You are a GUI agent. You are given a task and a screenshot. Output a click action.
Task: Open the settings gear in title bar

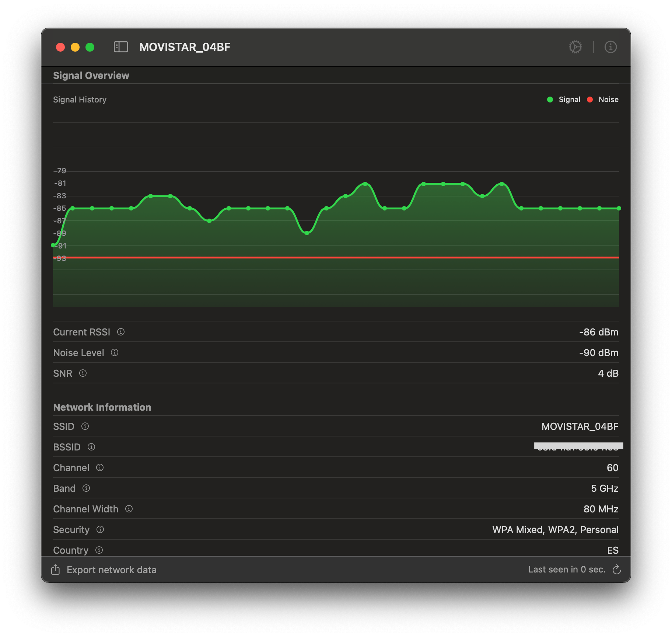point(575,47)
